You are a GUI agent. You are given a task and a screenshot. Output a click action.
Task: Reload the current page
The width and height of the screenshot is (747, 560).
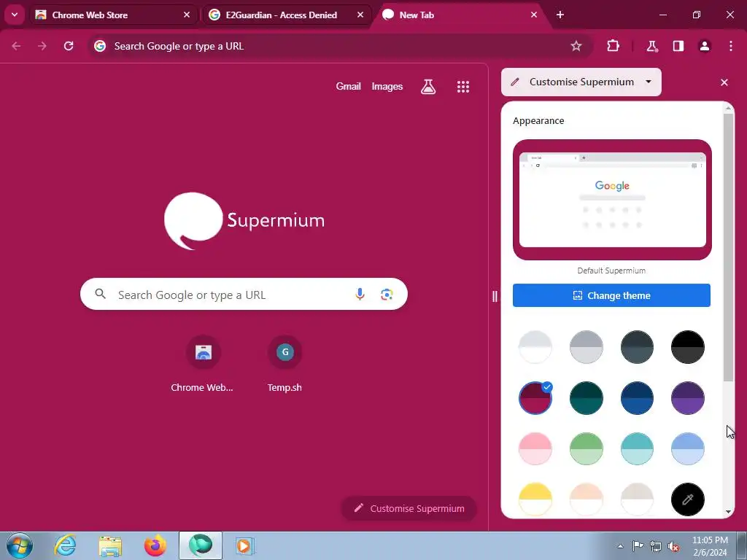tap(69, 46)
